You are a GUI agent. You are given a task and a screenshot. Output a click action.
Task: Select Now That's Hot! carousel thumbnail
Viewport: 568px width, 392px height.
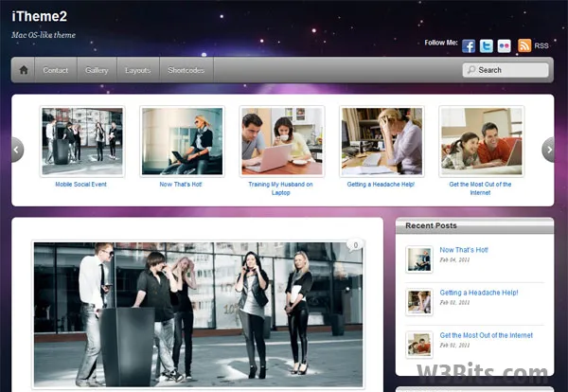182,141
